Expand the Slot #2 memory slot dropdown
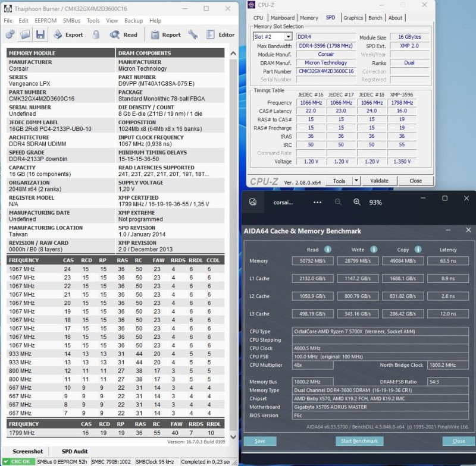Viewport: 476px width, 466px height. 288,37
